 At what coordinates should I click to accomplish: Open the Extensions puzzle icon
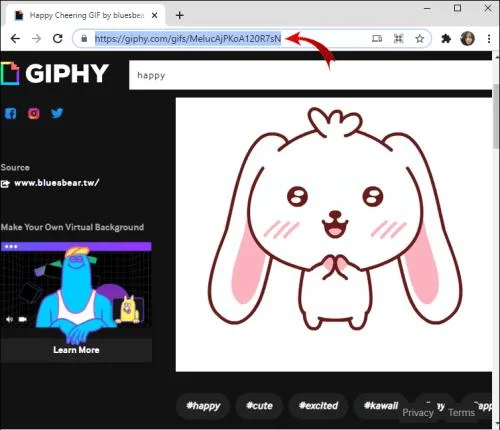point(446,39)
